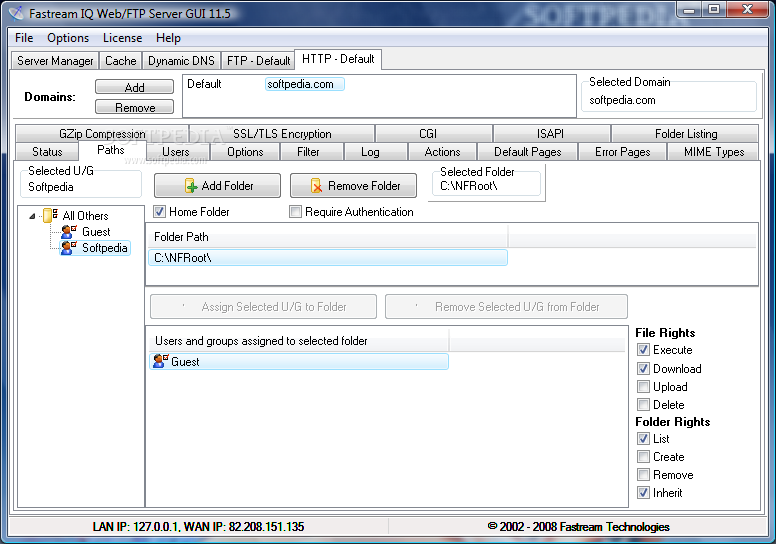The height and width of the screenshot is (544, 776).
Task: Select the Guest user in the tree
Action: point(96,232)
